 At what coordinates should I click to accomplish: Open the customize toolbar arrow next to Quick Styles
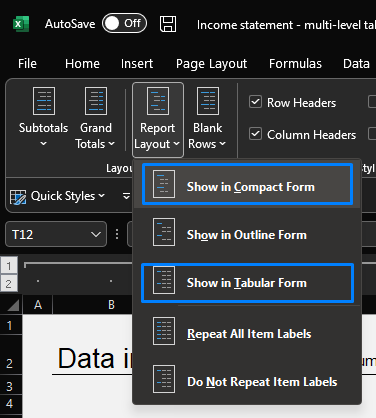(126, 196)
